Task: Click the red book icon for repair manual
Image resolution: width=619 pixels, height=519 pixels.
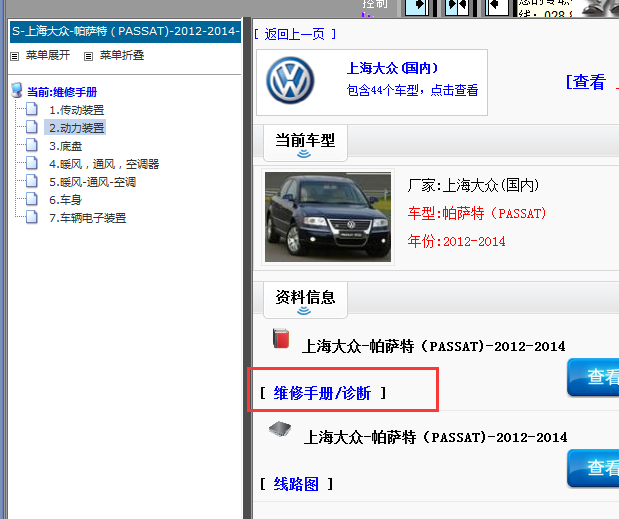Action: [281, 339]
